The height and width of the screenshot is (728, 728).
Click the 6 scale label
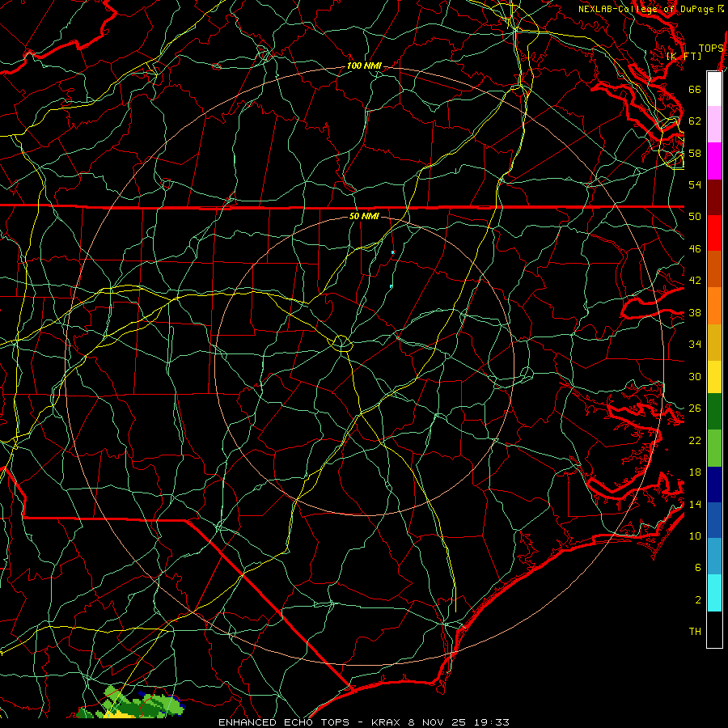click(x=698, y=568)
